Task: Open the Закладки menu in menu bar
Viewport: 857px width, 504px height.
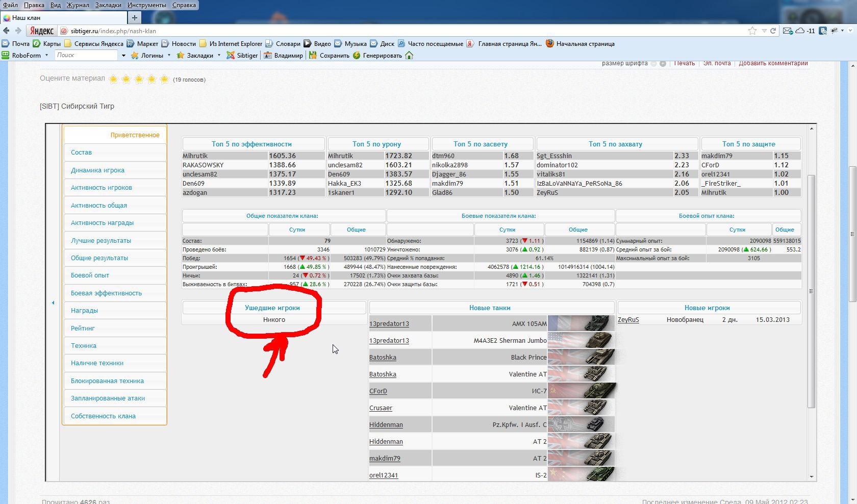Action: [108, 5]
